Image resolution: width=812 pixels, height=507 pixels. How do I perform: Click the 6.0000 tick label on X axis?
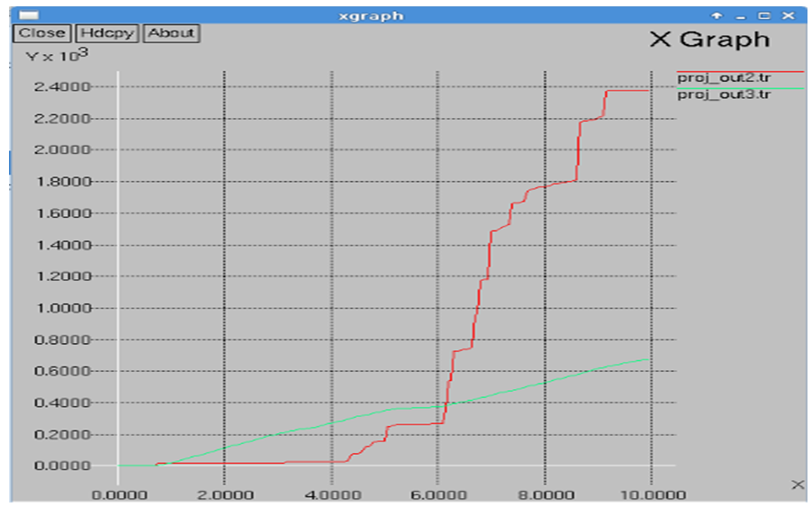(438, 494)
